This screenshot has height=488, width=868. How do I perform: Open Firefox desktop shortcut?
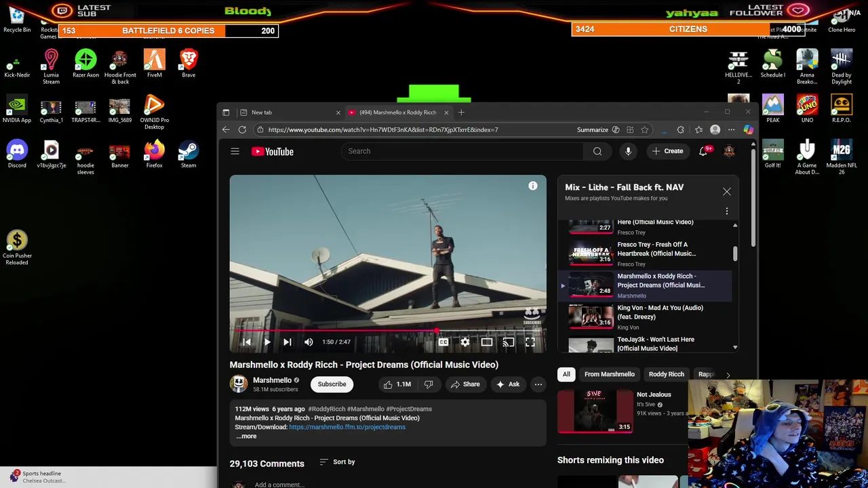(x=154, y=154)
